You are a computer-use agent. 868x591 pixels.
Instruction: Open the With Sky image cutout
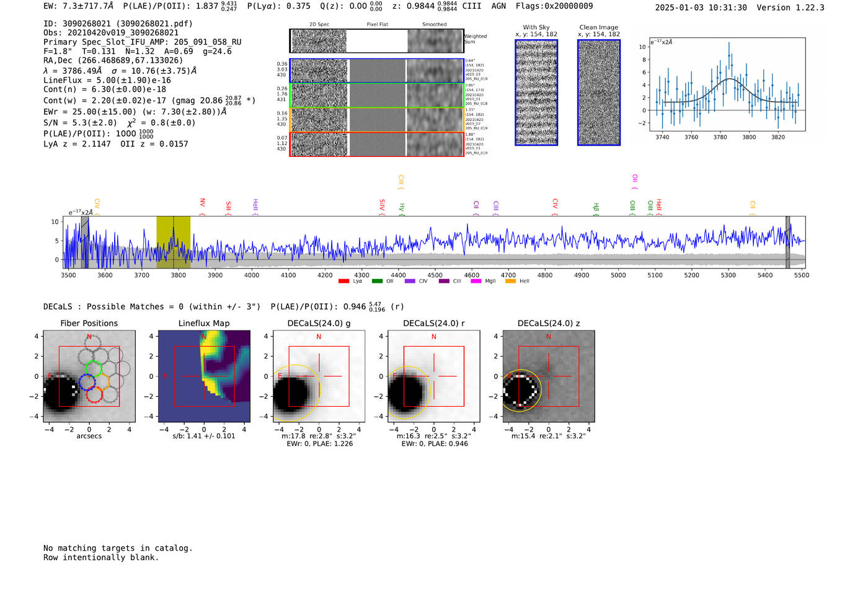536,92
